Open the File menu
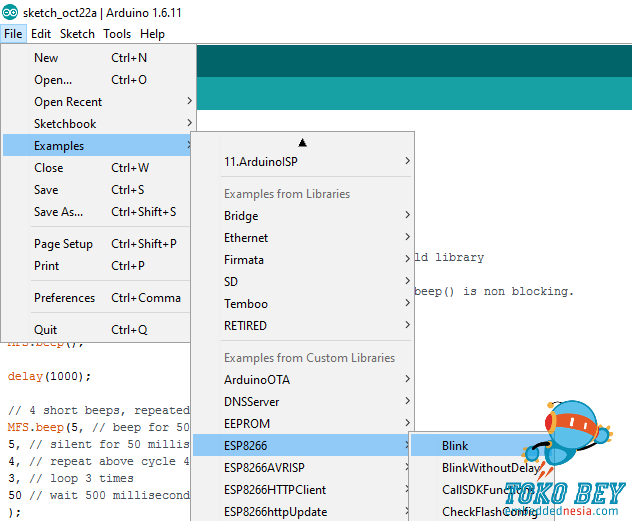The height and width of the screenshot is (521, 632). (13, 34)
